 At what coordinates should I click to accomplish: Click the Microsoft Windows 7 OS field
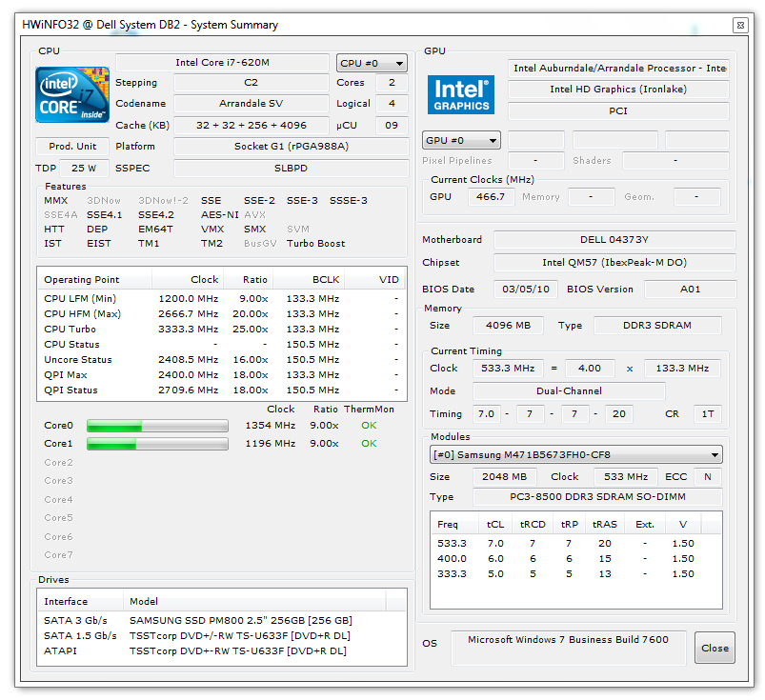pyautogui.click(x=568, y=647)
